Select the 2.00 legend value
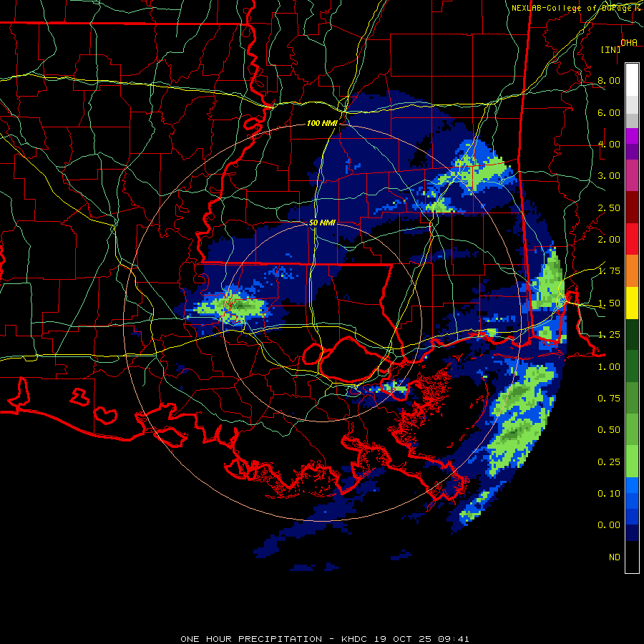This screenshot has height=644, width=644. (x=609, y=240)
